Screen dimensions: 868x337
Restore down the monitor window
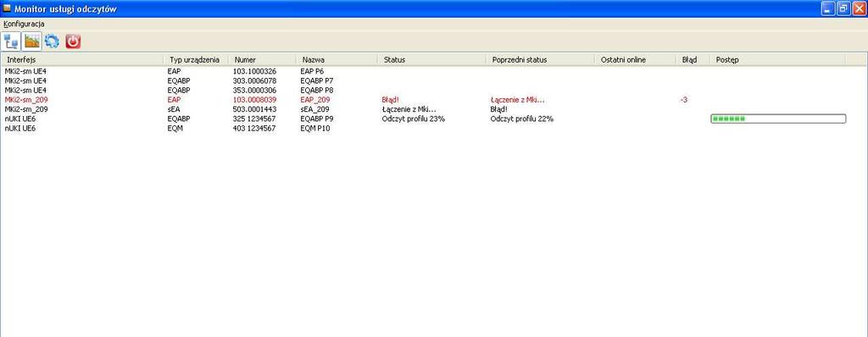point(843,8)
